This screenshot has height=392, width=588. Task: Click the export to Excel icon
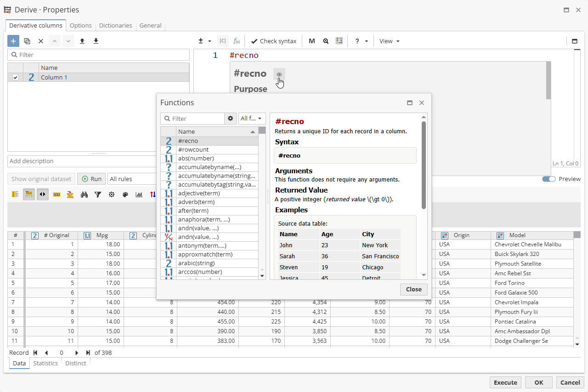tap(70, 194)
